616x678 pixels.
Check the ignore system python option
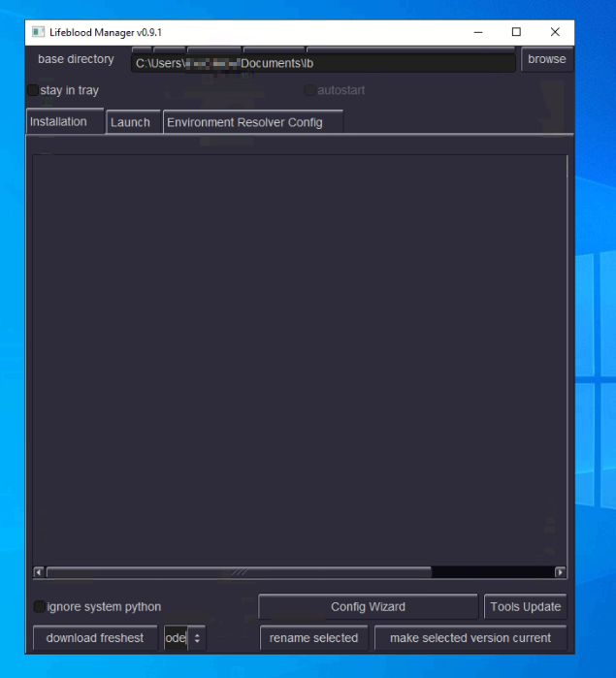pos(40,607)
